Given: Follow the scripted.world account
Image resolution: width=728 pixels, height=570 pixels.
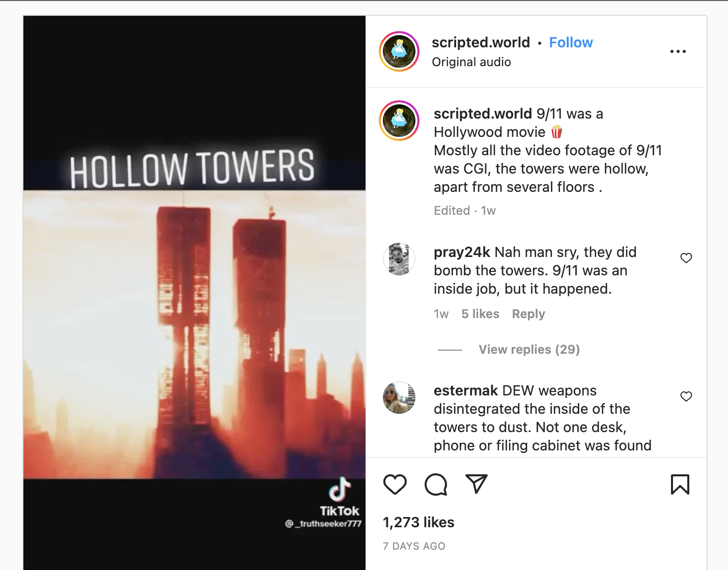Looking at the screenshot, I should point(571,43).
